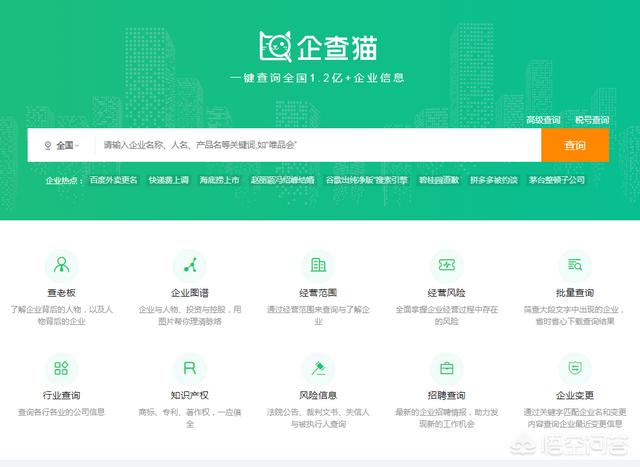Click the description under 知识产权

point(190,418)
